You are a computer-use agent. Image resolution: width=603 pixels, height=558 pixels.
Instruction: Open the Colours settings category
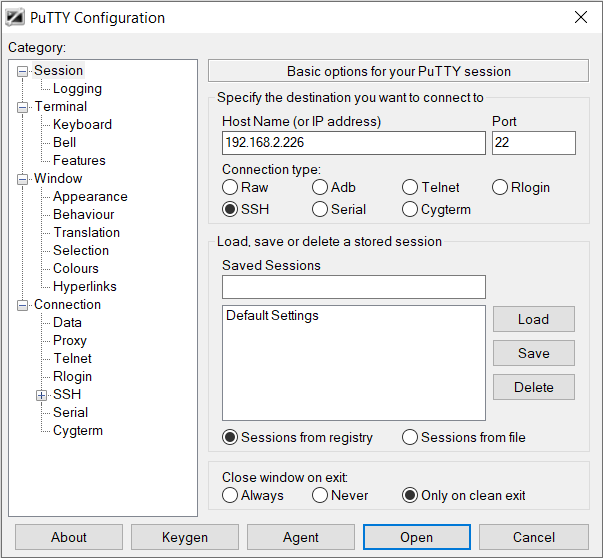tap(76, 268)
